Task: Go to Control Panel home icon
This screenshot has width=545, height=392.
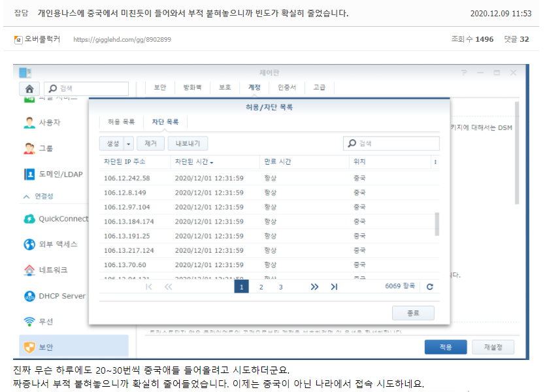Action: coord(29,89)
